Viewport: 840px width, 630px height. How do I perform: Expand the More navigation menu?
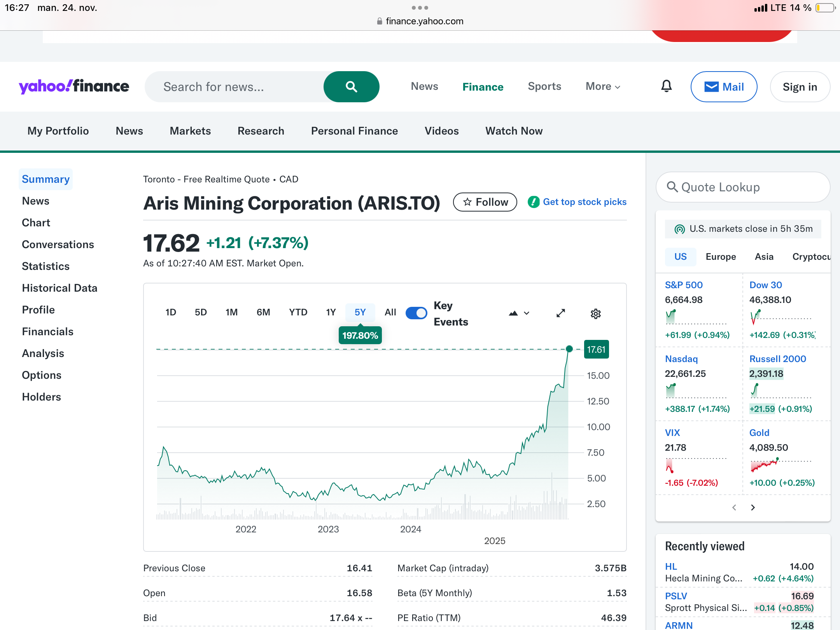603,86
